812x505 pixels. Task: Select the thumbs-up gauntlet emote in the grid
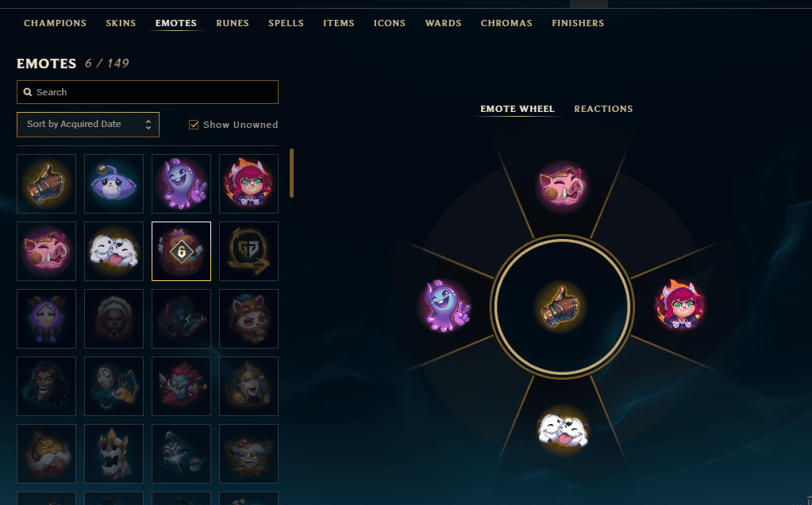click(x=47, y=183)
